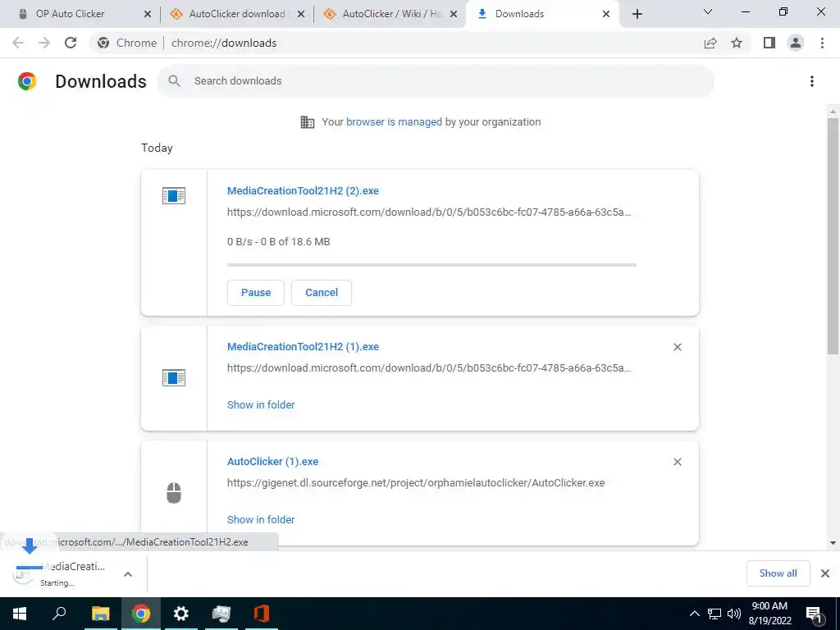The image size is (840, 630).
Task: Remove MediaCreationTool21H2 (1).exe from list
Action: (677, 347)
